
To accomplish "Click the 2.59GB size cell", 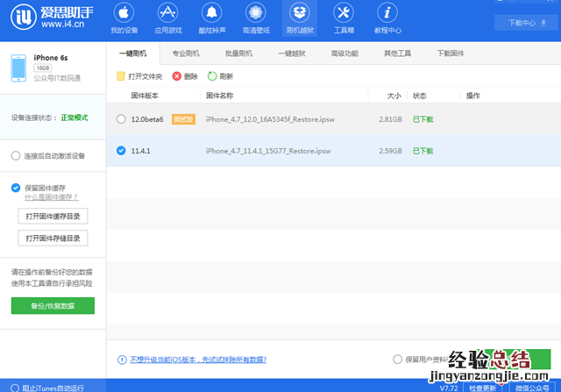I will [390, 151].
